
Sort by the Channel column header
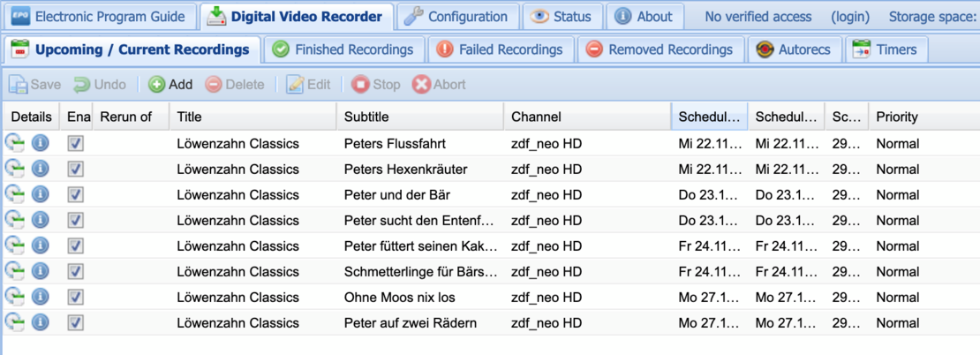tap(586, 117)
